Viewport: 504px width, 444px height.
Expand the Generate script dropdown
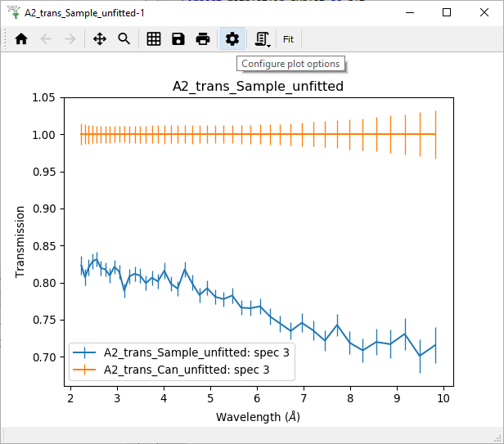[x=263, y=38]
